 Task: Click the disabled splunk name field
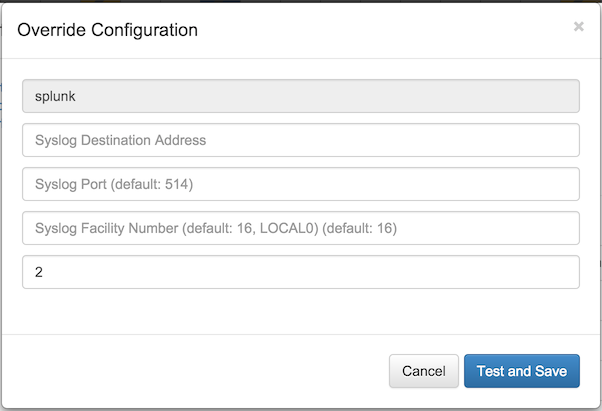click(301, 96)
